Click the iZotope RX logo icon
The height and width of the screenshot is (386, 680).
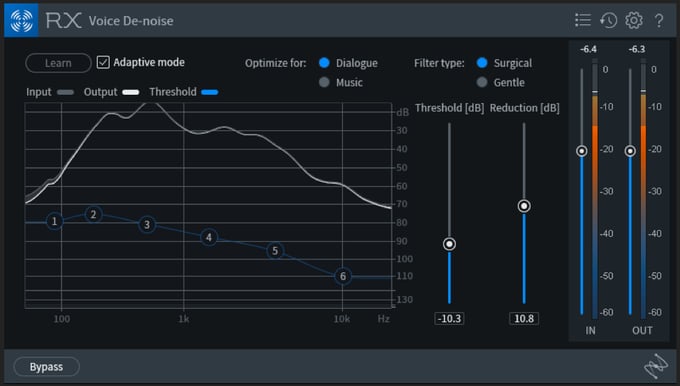[x=21, y=20]
